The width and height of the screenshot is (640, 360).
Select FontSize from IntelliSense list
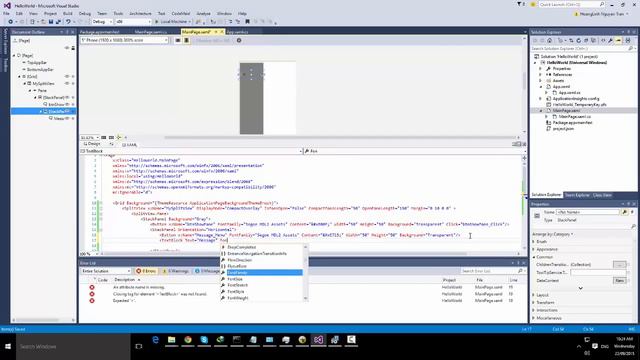point(235,279)
